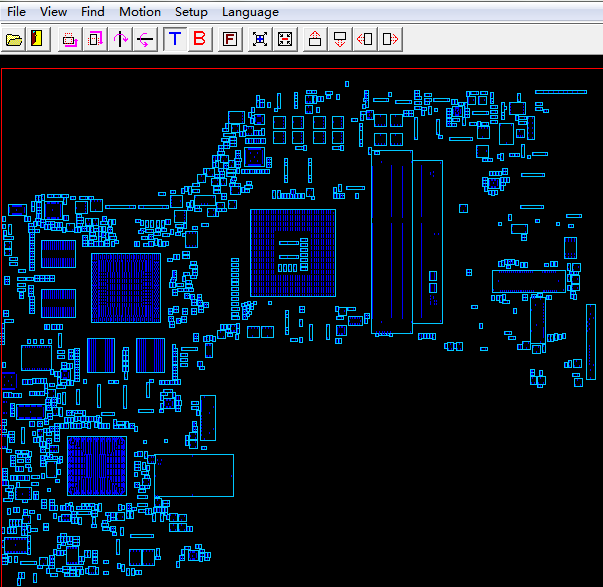Move view right with red arrow icon
Screen dimensions: 603x587
click(390, 39)
